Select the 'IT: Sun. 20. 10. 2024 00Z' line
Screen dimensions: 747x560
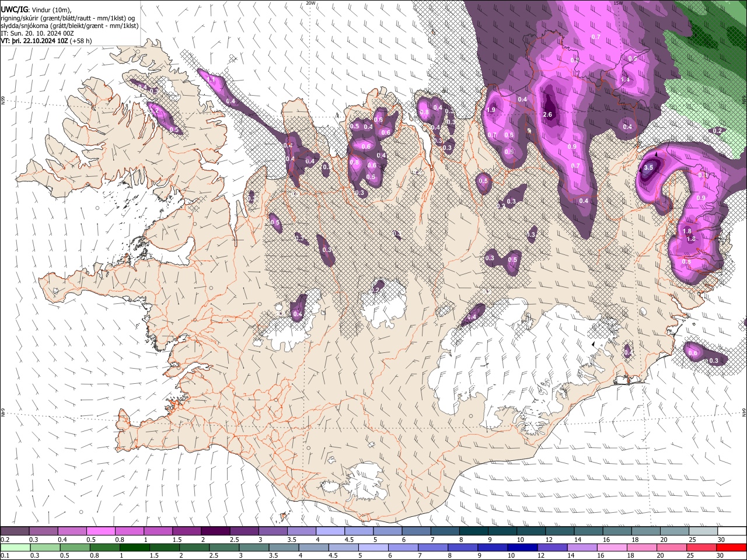point(37,33)
